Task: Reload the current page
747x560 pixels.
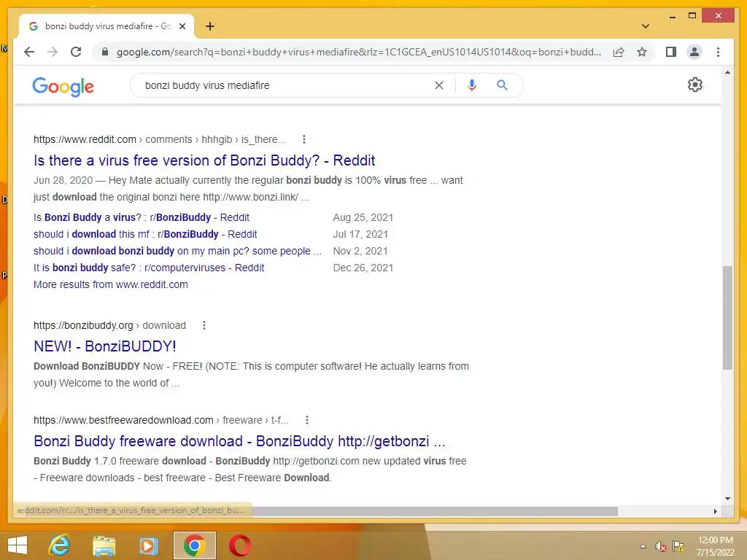Action: tap(76, 52)
